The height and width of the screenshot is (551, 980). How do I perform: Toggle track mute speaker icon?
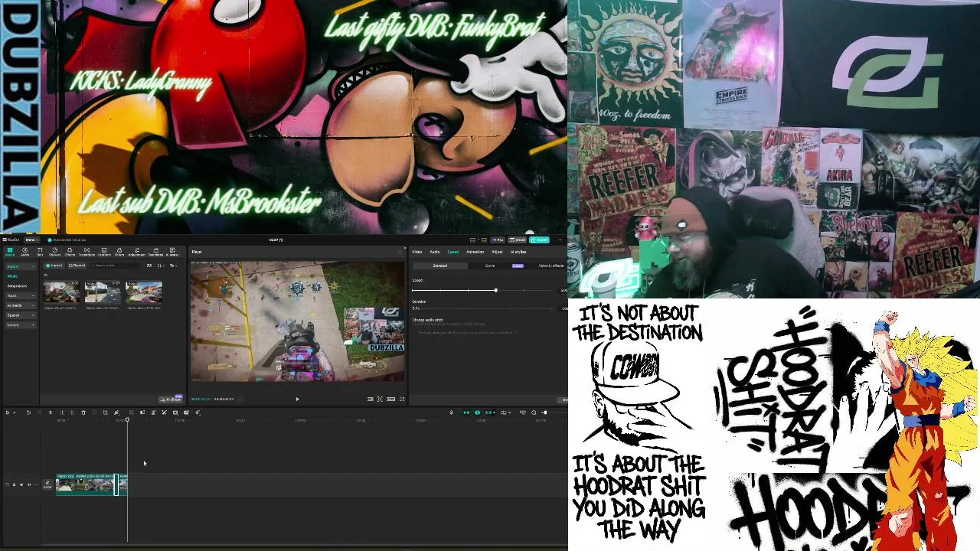29,484
